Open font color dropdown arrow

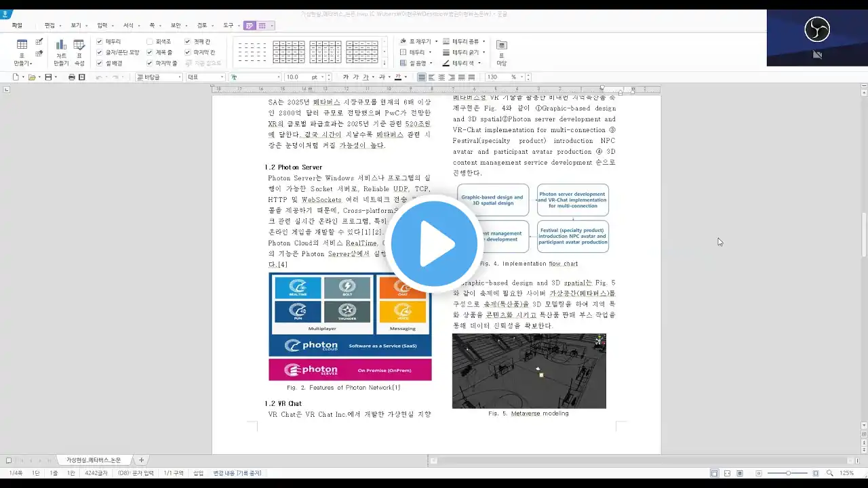click(406, 77)
